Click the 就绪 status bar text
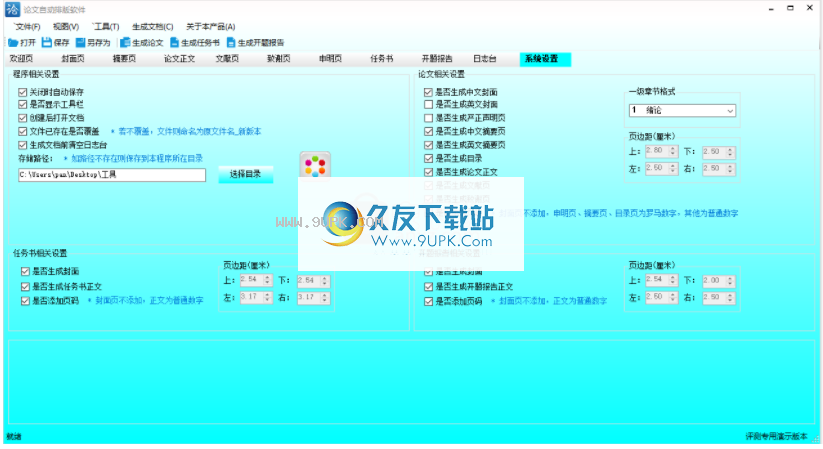The width and height of the screenshot is (823, 449). [14, 437]
